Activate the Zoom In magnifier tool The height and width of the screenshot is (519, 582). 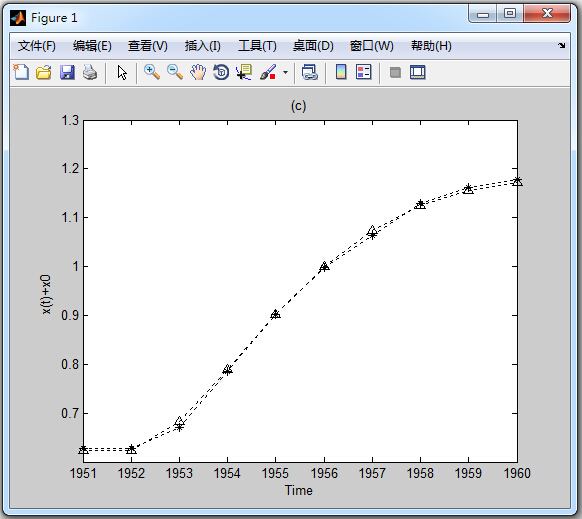pos(152,72)
